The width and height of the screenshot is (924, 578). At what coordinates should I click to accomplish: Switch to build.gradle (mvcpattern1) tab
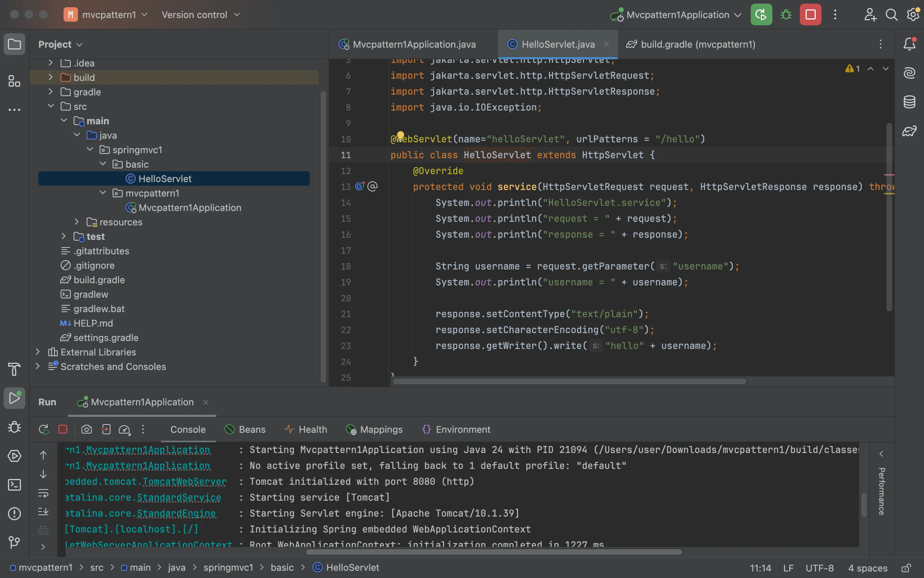tap(691, 44)
